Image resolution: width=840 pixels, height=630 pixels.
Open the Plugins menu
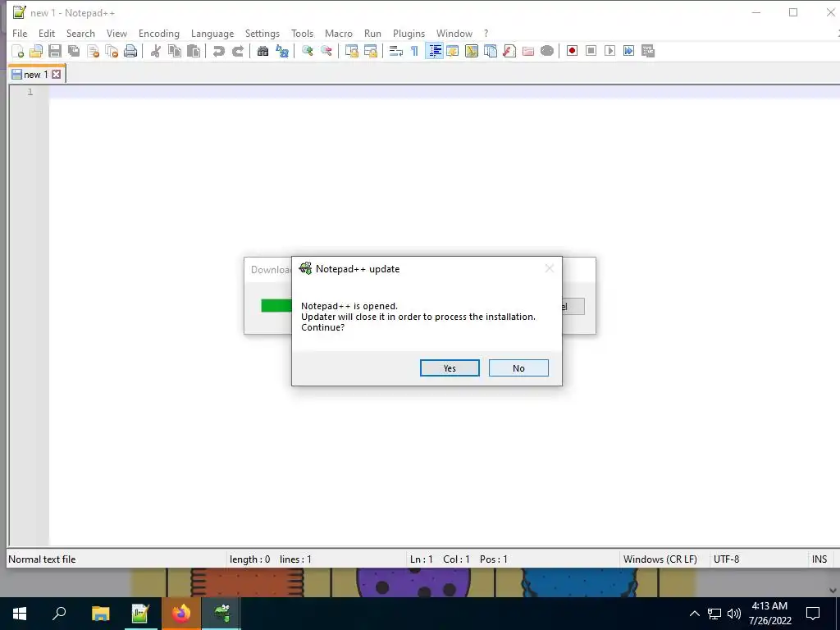click(x=409, y=33)
